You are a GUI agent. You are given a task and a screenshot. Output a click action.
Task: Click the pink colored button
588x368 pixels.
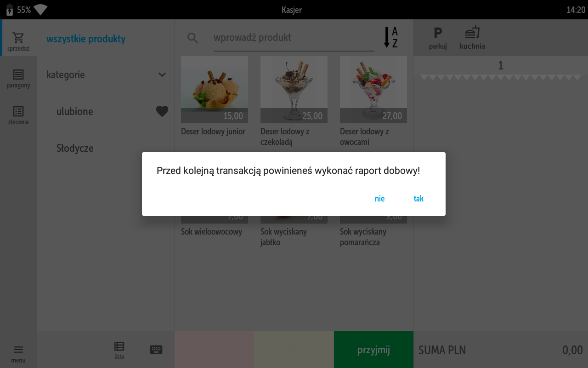click(214, 350)
